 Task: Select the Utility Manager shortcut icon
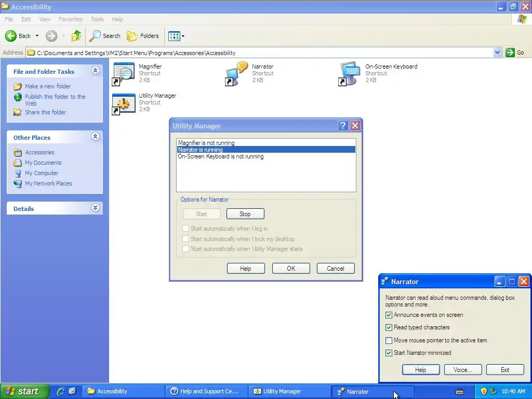point(124,103)
